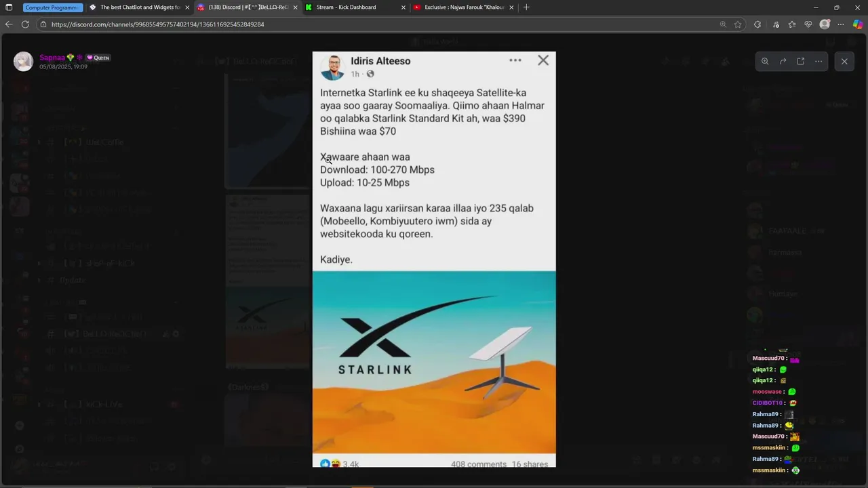Close The best ChatBot and Widgets tab

click(187, 7)
